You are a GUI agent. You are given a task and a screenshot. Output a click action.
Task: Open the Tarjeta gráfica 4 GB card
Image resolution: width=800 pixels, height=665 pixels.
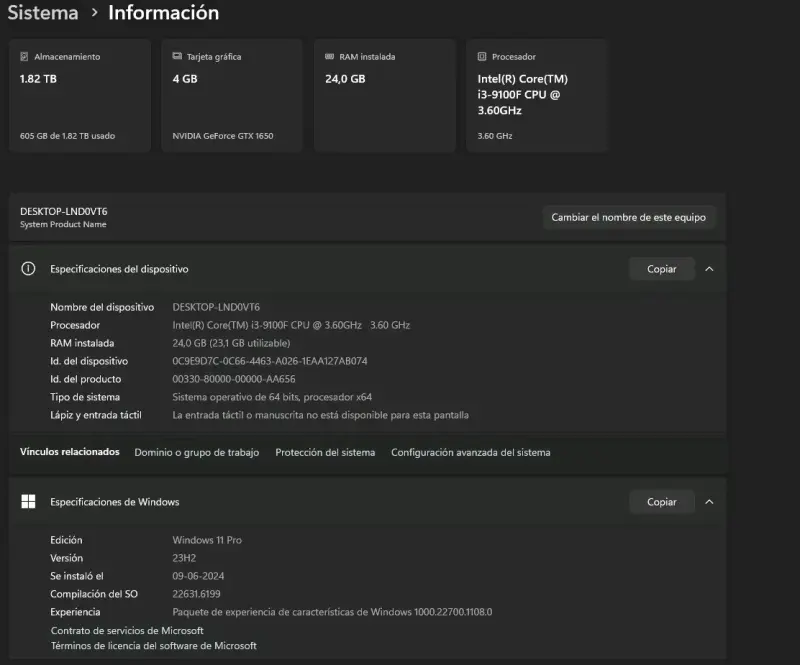coord(232,95)
